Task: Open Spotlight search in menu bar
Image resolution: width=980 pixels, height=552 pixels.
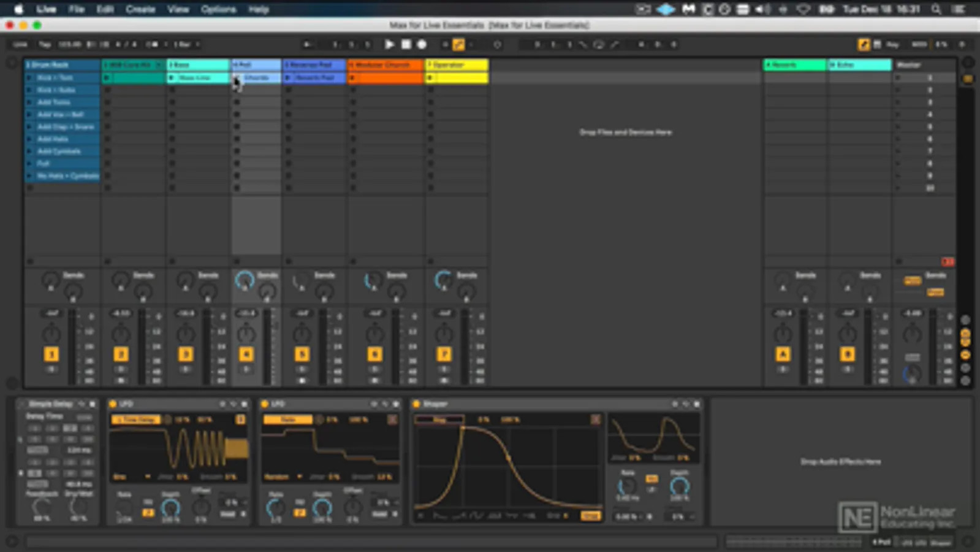Action: (x=936, y=9)
